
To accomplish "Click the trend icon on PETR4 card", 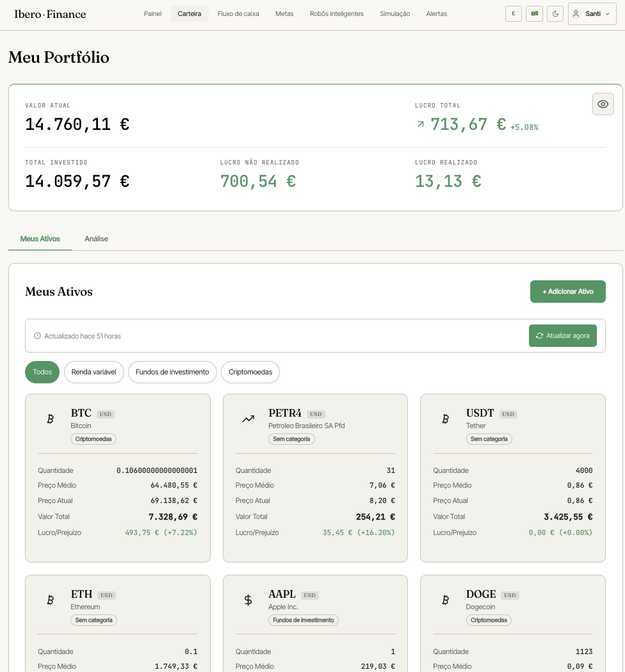I will [248, 419].
